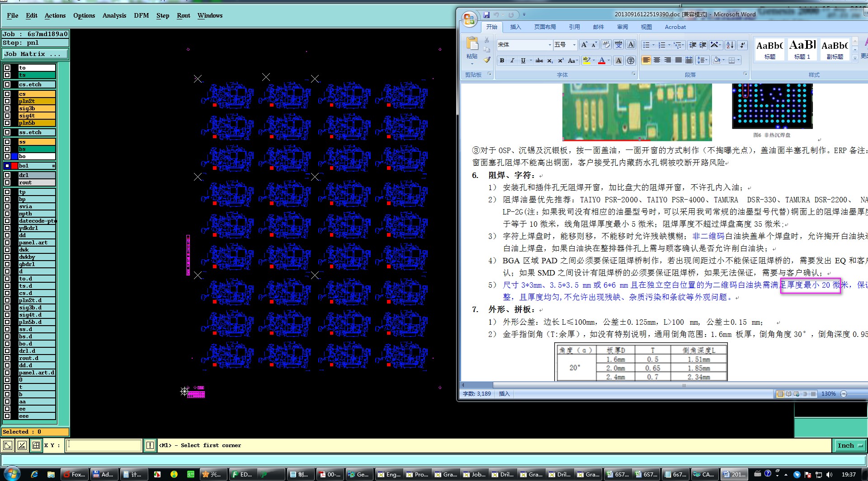Click the Format Painter brush icon
This screenshot has height=481, width=868.
point(487,60)
